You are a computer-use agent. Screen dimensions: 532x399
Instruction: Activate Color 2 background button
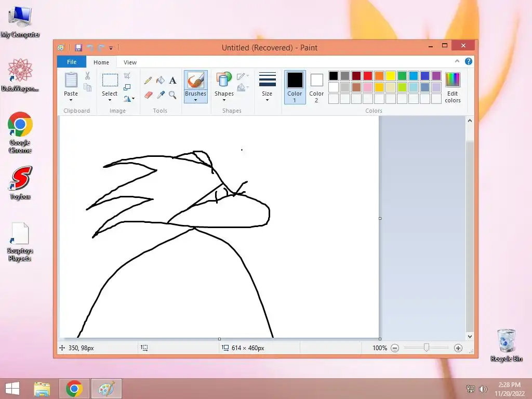click(x=316, y=87)
